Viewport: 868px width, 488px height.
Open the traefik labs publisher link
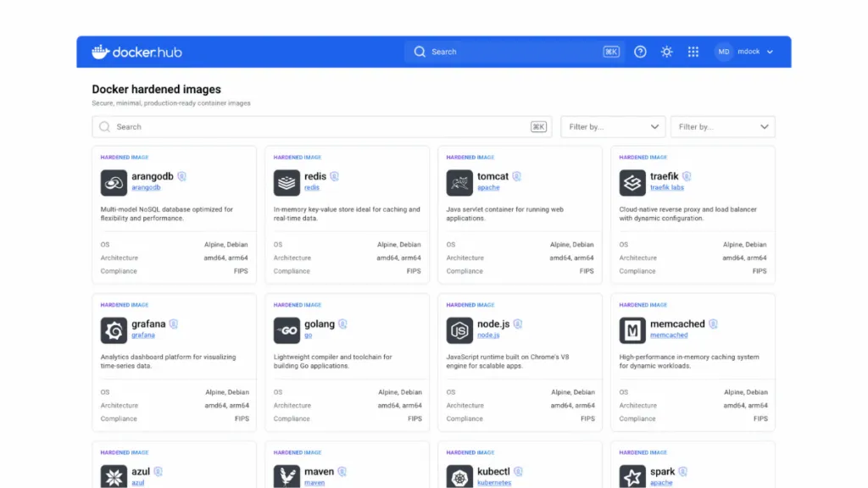(x=667, y=187)
